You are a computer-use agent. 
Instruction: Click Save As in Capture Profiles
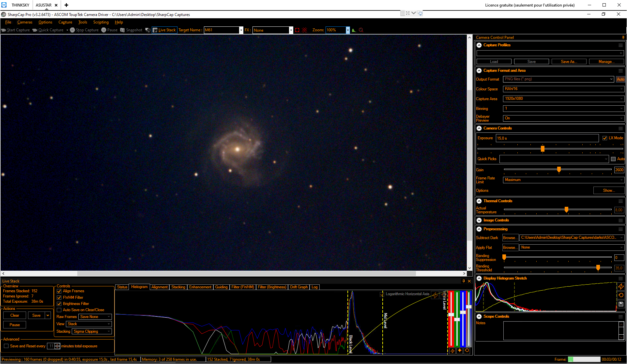point(569,62)
